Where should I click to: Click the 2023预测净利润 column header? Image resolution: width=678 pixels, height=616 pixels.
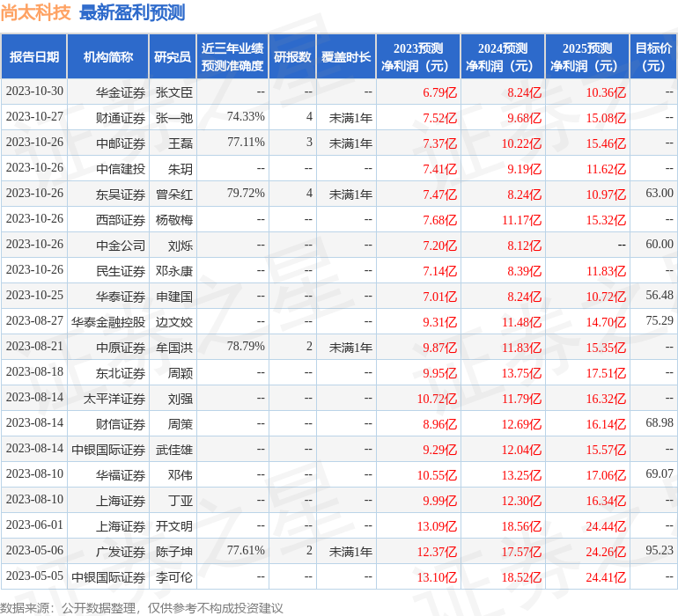click(x=418, y=56)
